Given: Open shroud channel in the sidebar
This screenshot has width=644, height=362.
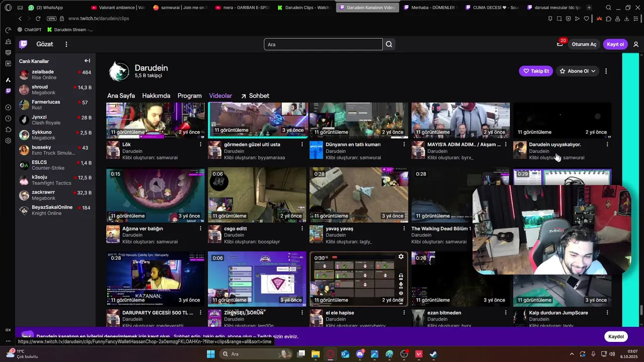Looking at the screenshot, I should click(x=55, y=90).
